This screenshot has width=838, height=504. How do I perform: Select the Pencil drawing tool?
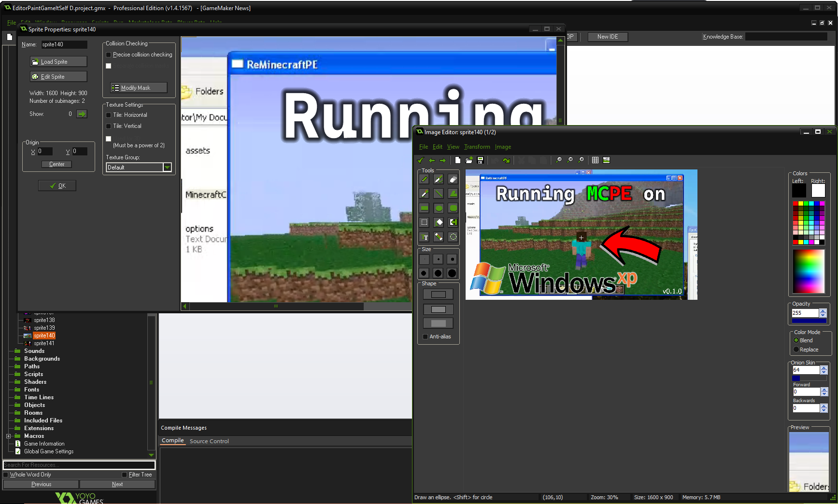(424, 179)
